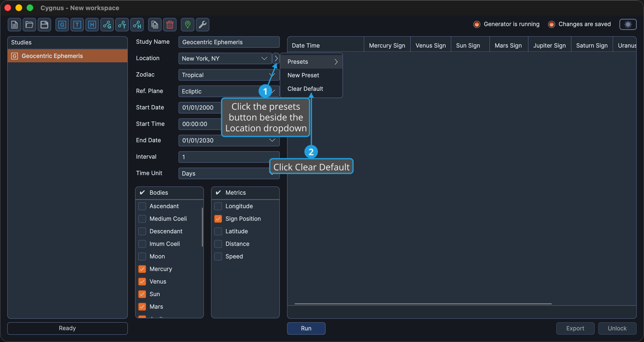
Task: Enable Longitude metric
Action: pos(218,206)
